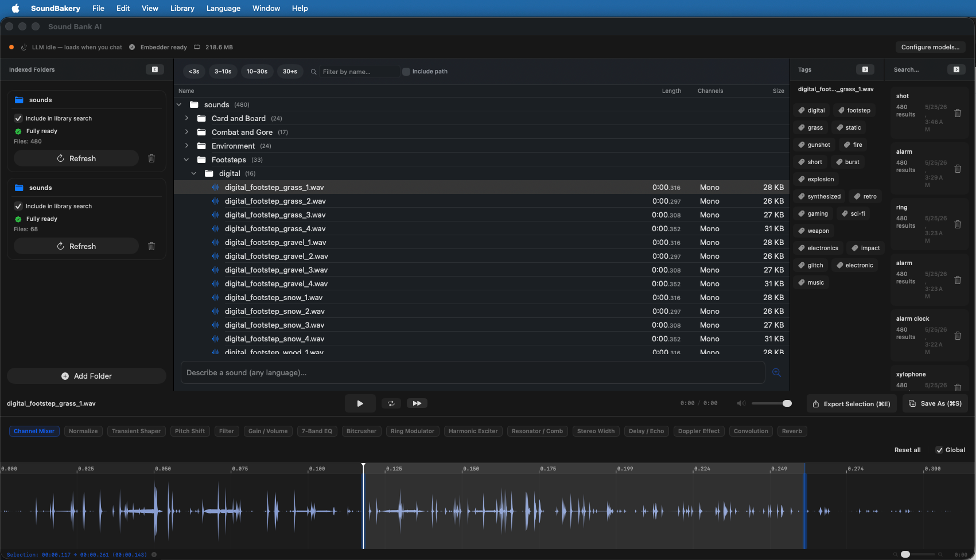
Task: Click waveform icon of digital_footstep_snow_1.wav
Action: pos(216,297)
